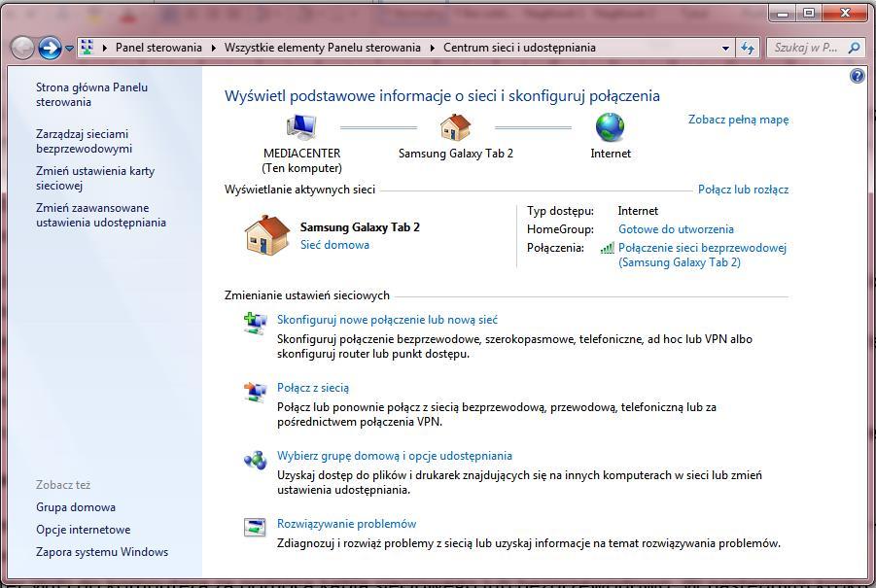Screen dimensions: 876x588
Task: Click Zobacz pełną mapę link
Action: 739,120
